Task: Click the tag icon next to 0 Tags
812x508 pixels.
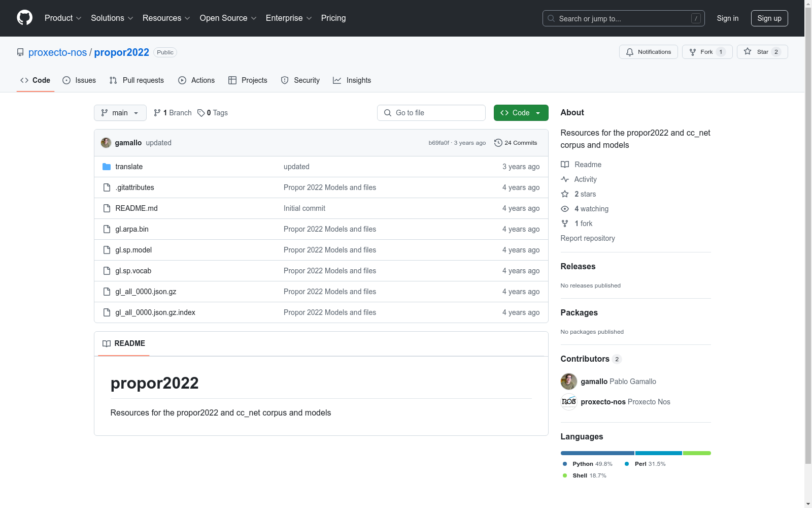Action: point(201,113)
